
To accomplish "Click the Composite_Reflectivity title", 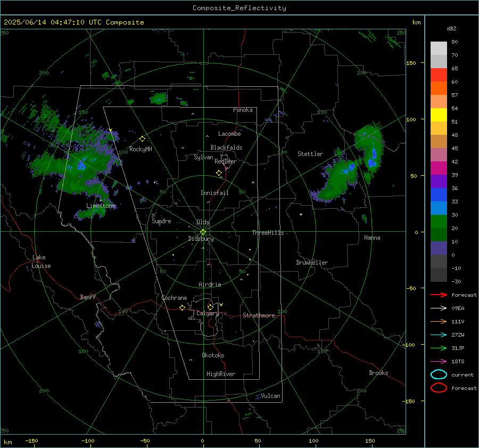I will click(x=239, y=8).
